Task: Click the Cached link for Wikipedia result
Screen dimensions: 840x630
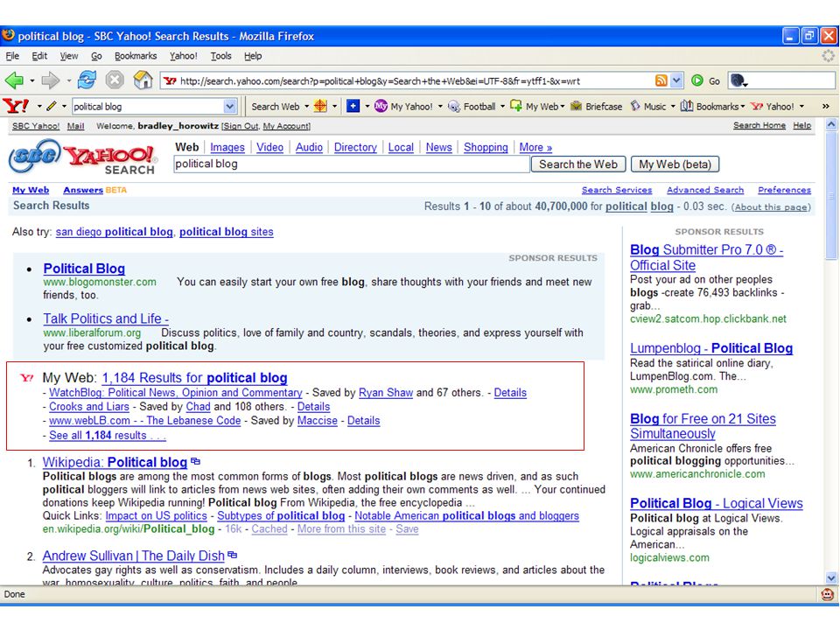Action: click(x=269, y=529)
